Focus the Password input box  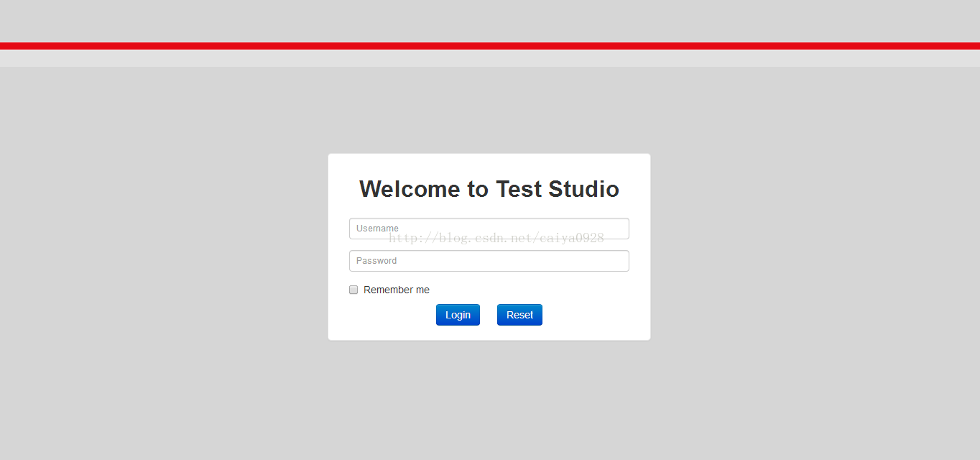(x=489, y=261)
